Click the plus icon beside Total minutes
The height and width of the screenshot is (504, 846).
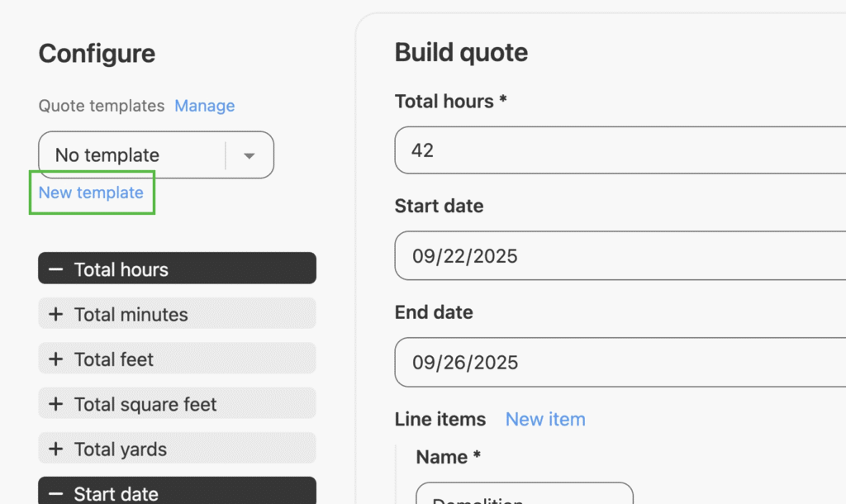[x=56, y=315]
